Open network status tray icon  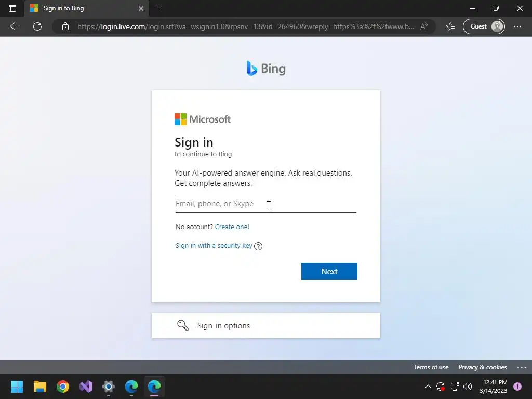click(455, 387)
